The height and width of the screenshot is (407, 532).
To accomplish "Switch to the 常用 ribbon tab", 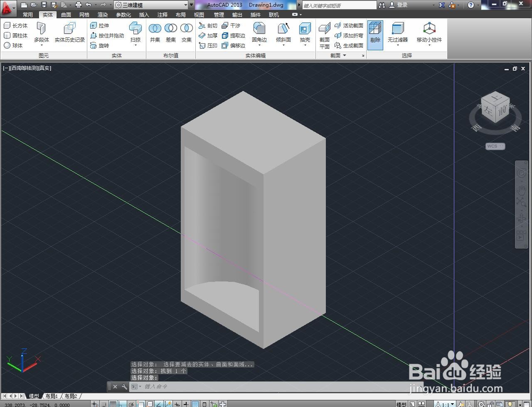I will tap(28, 15).
